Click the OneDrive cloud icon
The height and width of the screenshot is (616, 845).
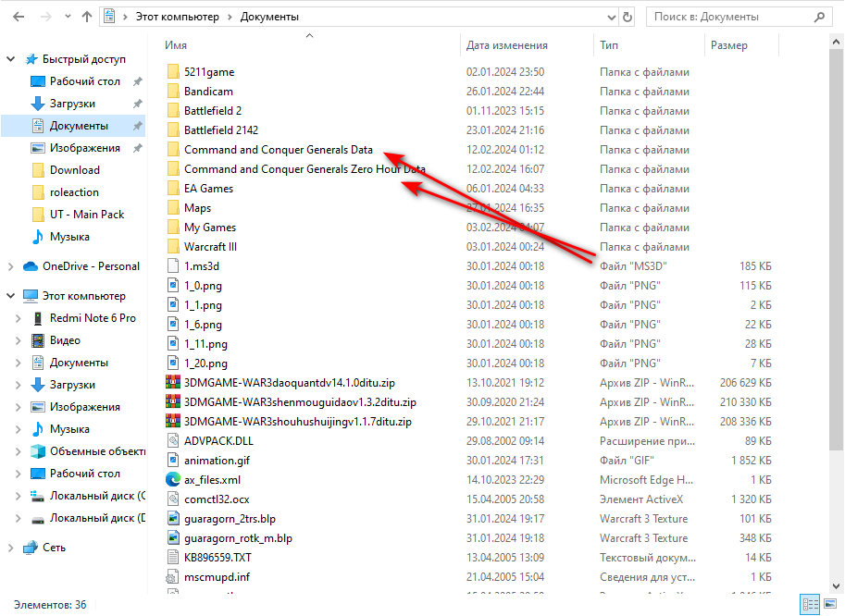click(x=31, y=266)
